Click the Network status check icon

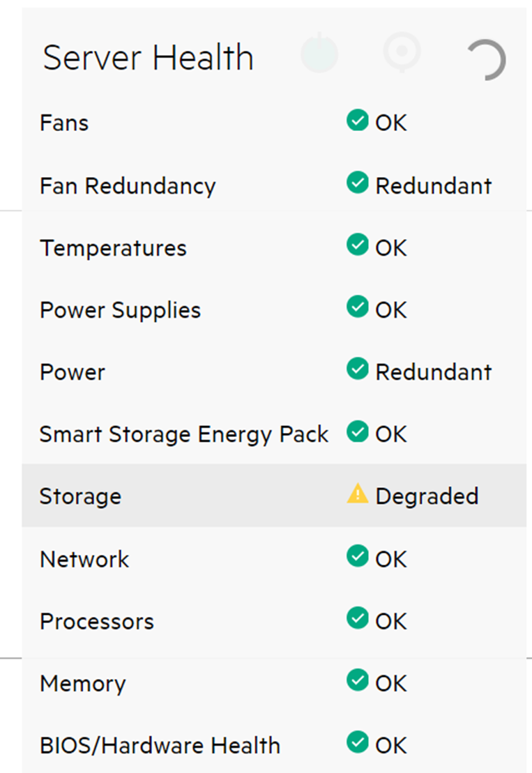(x=358, y=556)
